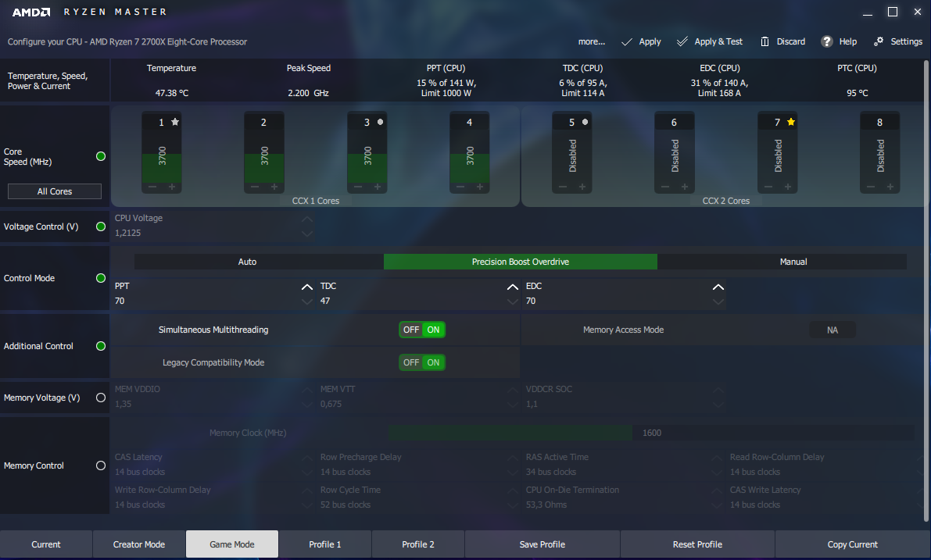Decrease TDC value with down chevron

pos(513,301)
